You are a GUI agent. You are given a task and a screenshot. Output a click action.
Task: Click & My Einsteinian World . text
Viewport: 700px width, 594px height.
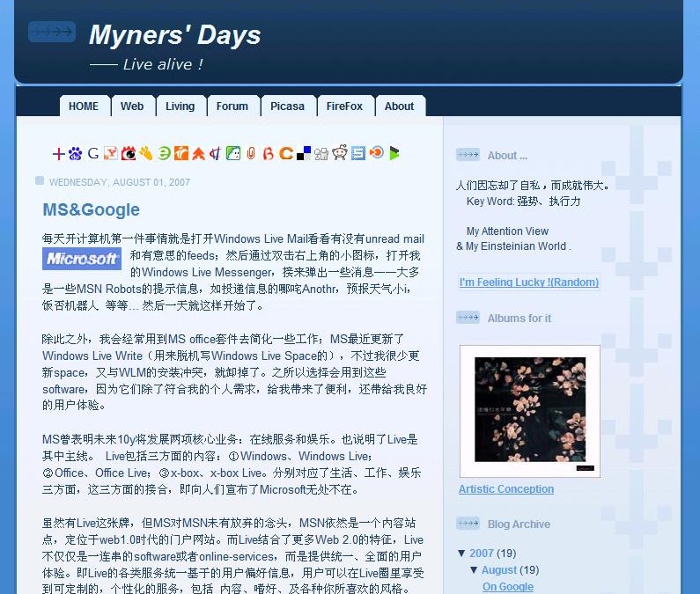click(513, 246)
